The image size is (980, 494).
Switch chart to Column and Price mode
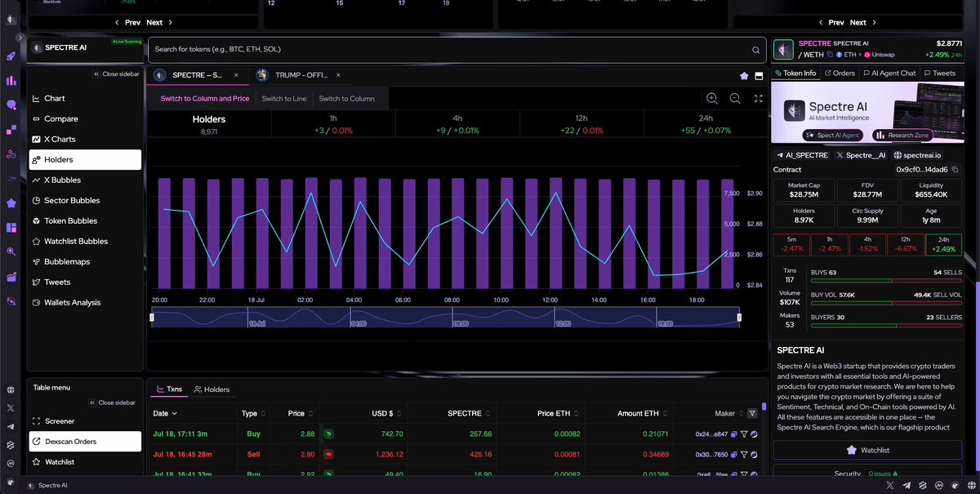coord(205,99)
